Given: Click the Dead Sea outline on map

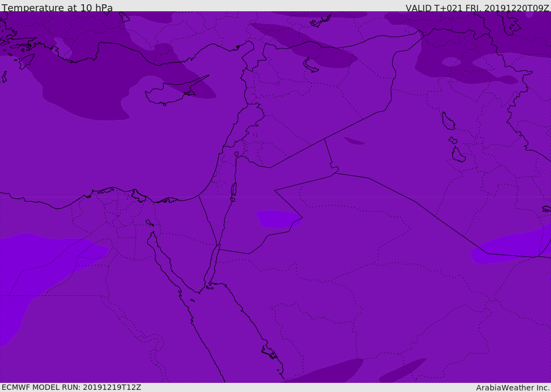Looking at the screenshot, I should click(x=234, y=191).
